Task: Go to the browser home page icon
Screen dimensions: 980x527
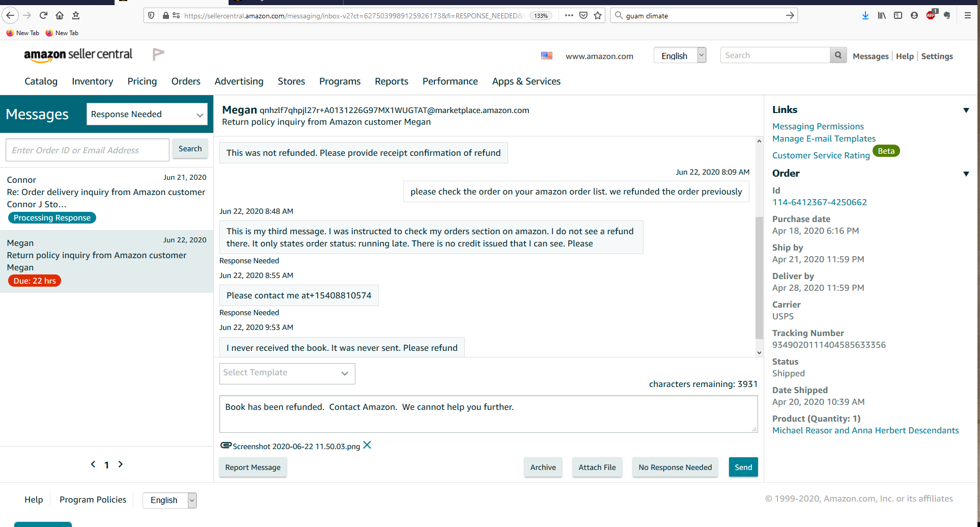Action: point(60,15)
